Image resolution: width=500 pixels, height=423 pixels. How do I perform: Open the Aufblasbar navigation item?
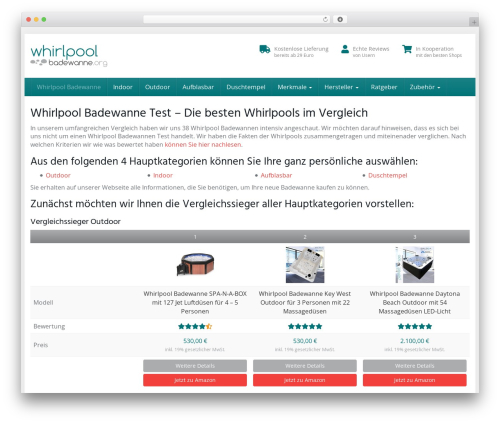[x=198, y=87]
